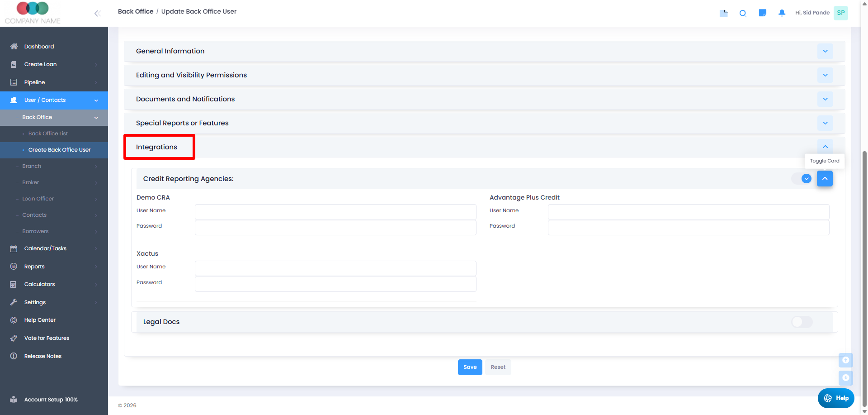
Task: Click the Demo CRA User Name field
Action: pyautogui.click(x=335, y=212)
